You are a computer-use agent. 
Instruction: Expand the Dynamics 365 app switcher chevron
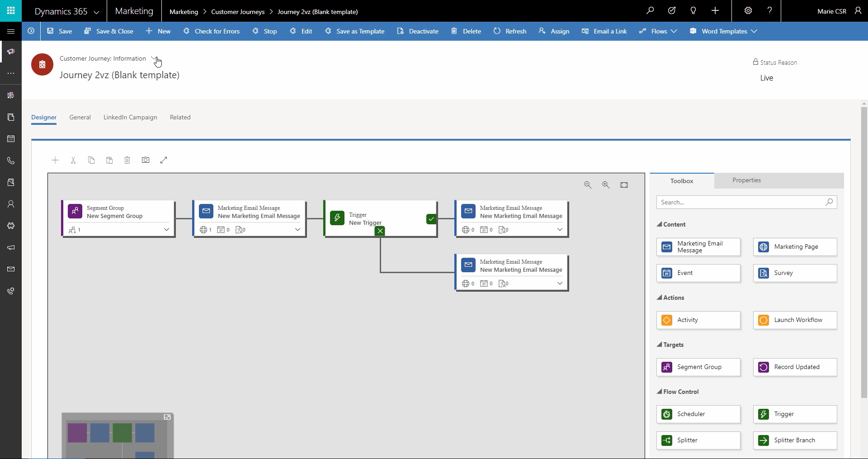pos(96,12)
